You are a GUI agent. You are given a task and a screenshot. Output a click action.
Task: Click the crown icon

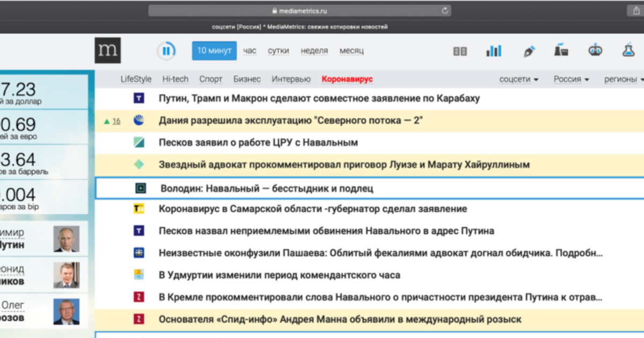tap(595, 51)
